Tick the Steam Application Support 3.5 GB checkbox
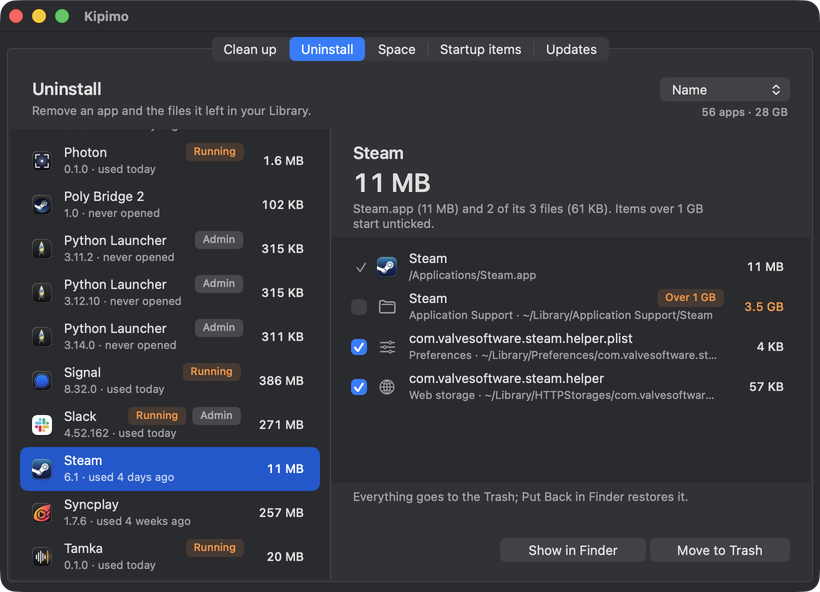This screenshot has height=592, width=820. (x=359, y=307)
